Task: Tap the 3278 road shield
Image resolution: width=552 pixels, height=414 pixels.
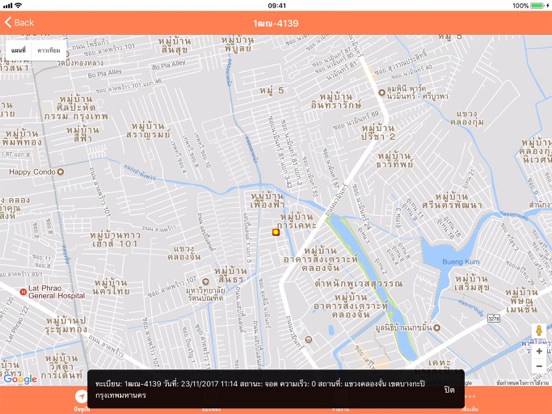Action: tap(494, 319)
